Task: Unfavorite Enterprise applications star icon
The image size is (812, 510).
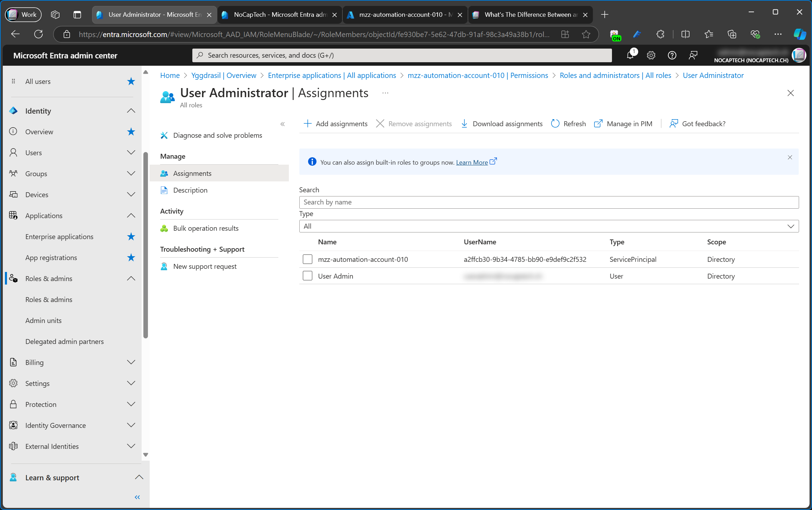Action: [131, 237]
